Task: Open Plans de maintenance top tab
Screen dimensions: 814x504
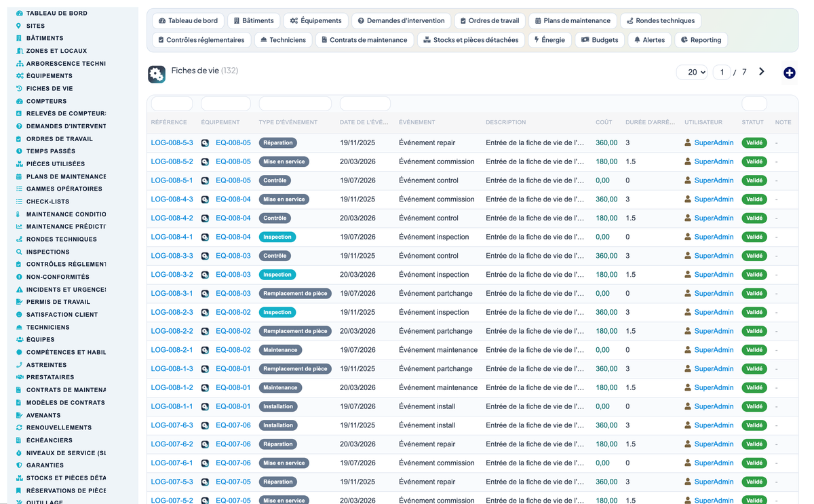Action: [573, 21]
